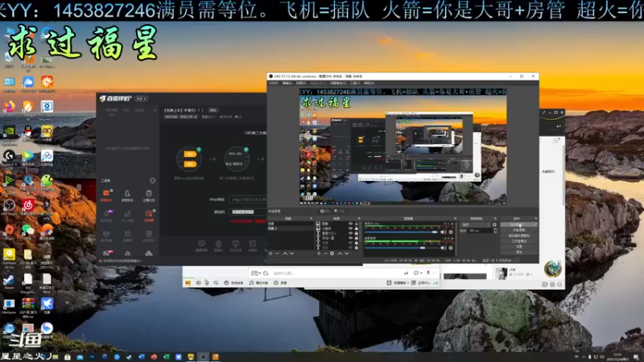Add a new scene in OBS
This screenshot has height=362, width=644.
point(270,253)
